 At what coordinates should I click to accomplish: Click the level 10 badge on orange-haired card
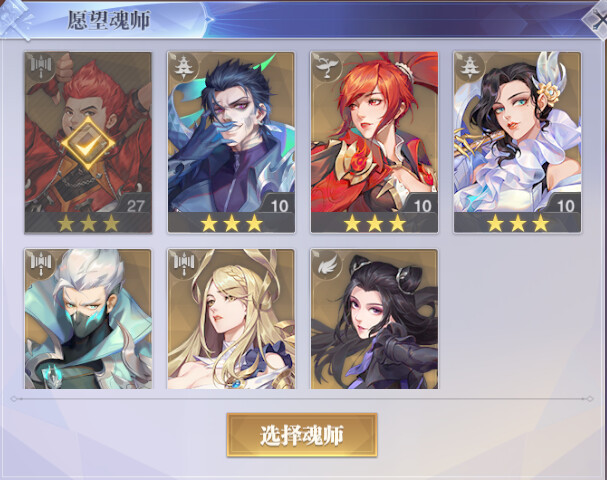tap(422, 205)
